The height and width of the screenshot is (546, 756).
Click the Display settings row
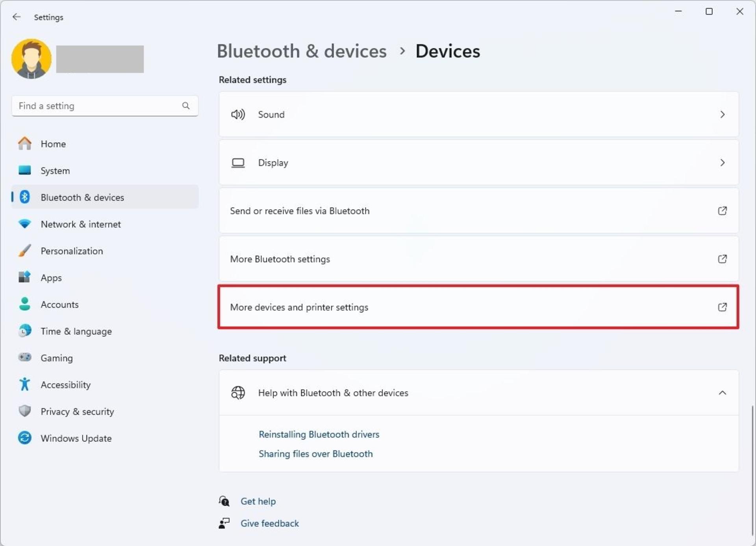(x=479, y=163)
